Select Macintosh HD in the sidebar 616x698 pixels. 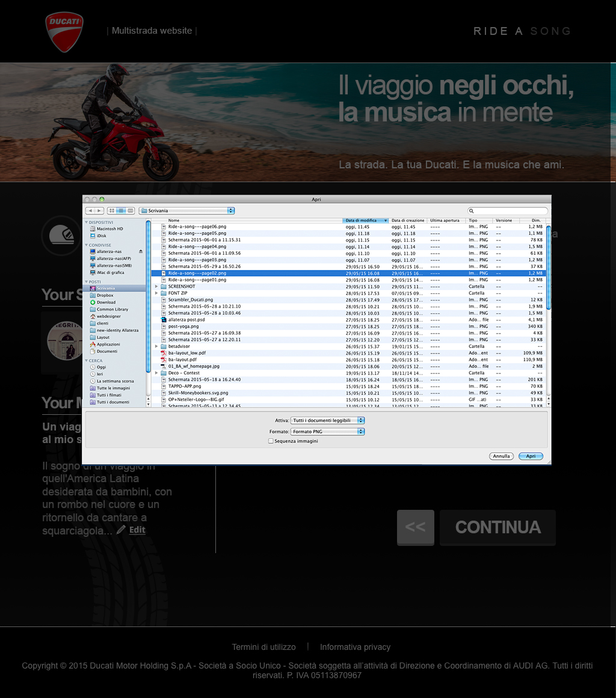(x=109, y=229)
